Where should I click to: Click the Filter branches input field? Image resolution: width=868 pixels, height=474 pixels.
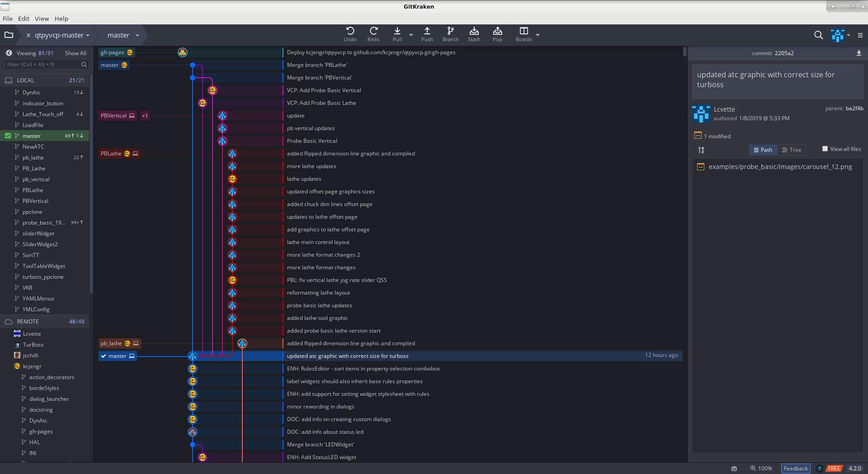(46, 65)
